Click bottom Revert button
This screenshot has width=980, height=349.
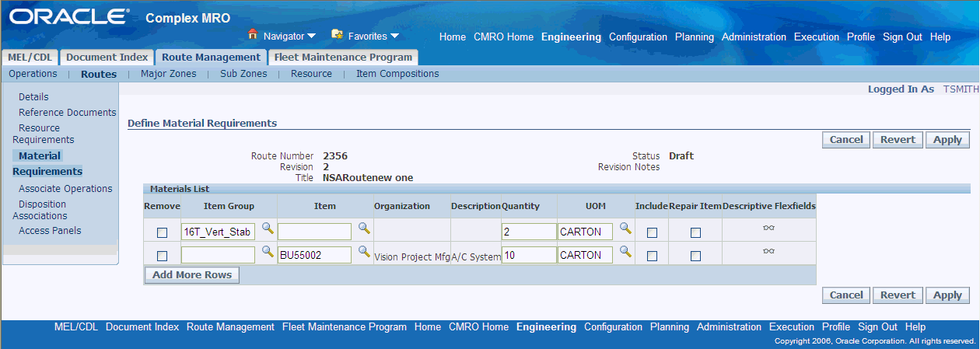898,295
